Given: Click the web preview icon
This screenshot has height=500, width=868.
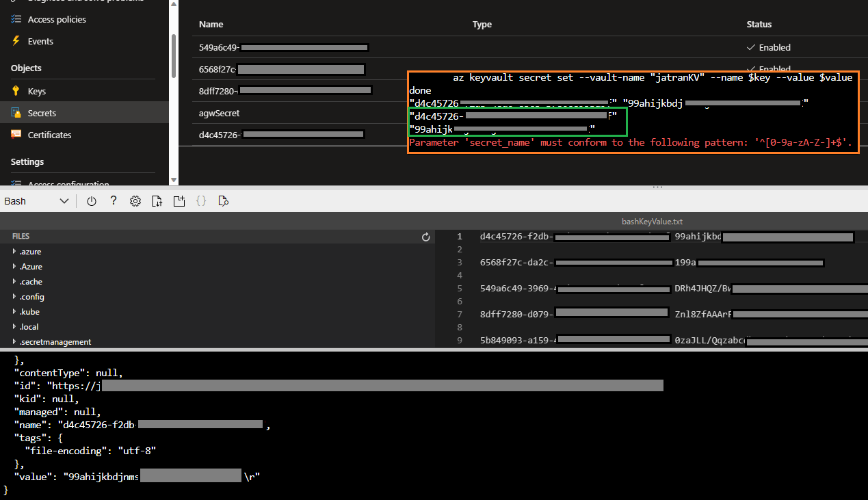Looking at the screenshot, I should pos(223,201).
